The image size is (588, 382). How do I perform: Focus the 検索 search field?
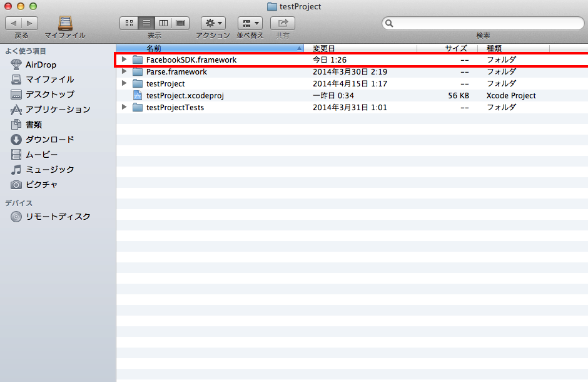(x=483, y=23)
